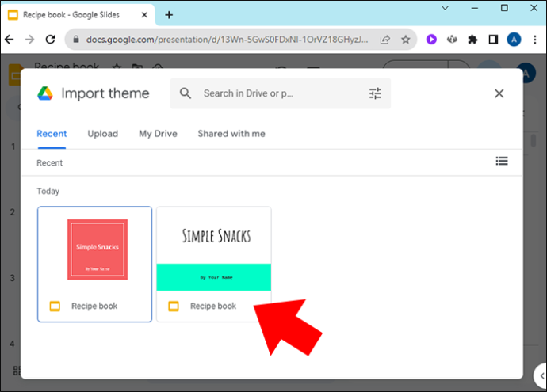Open the Upload tab
The image size is (547, 392).
pyautogui.click(x=102, y=134)
